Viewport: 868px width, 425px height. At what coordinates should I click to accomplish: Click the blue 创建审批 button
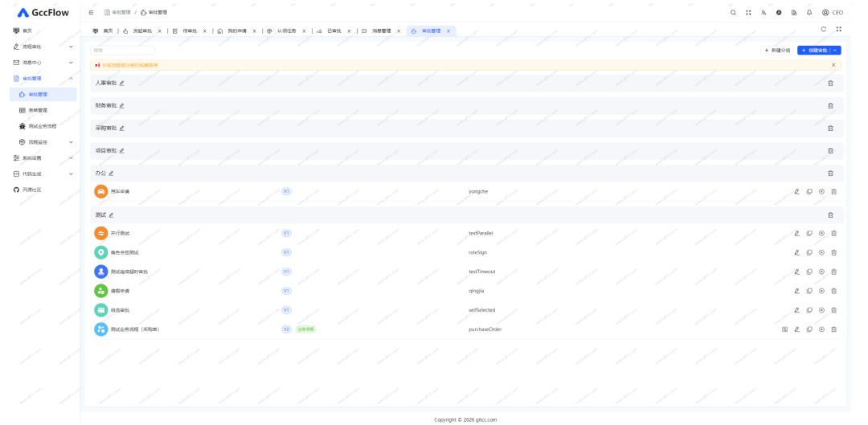click(x=814, y=51)
